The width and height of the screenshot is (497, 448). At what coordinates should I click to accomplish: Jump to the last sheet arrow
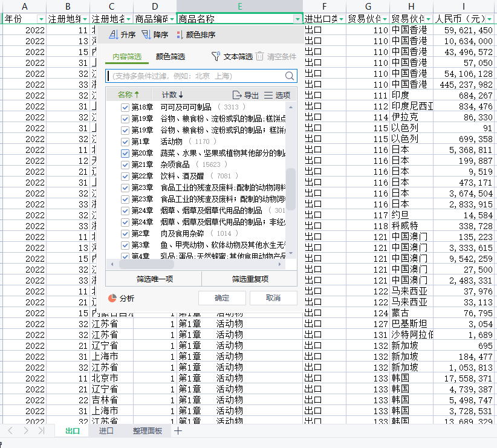click(x=41, y=430)
